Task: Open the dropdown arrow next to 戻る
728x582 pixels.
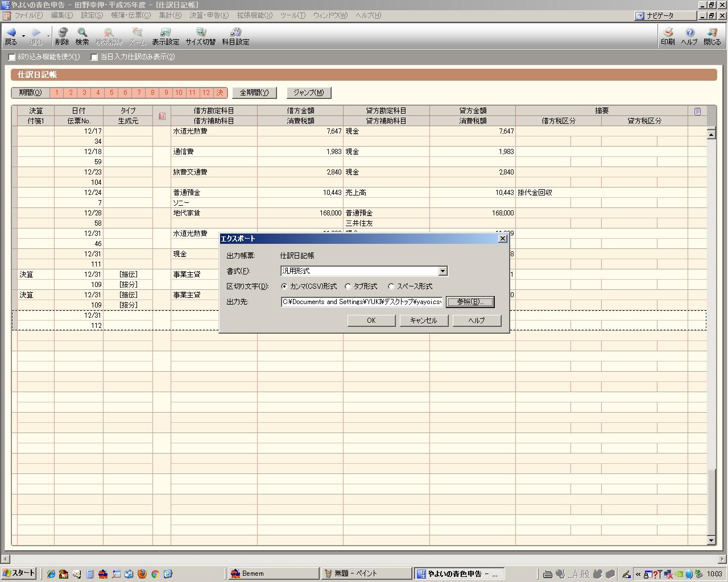Action: click(x=23, y=37)
